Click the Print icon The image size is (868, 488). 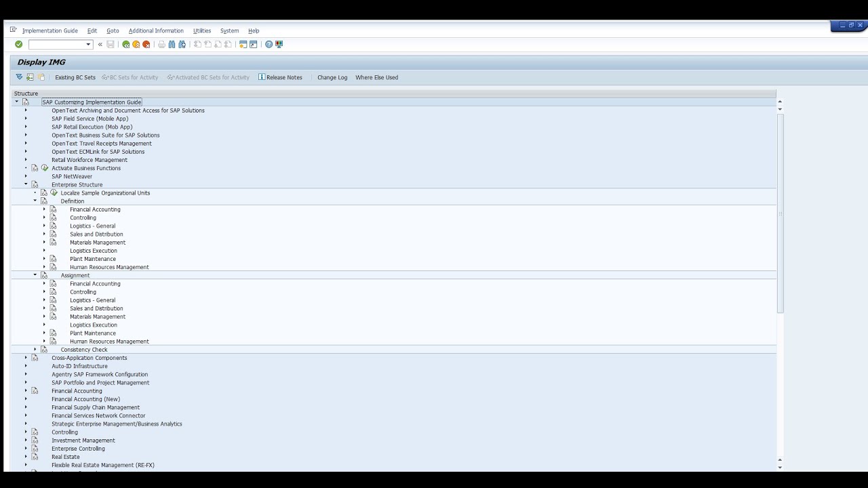click(161, 45)
